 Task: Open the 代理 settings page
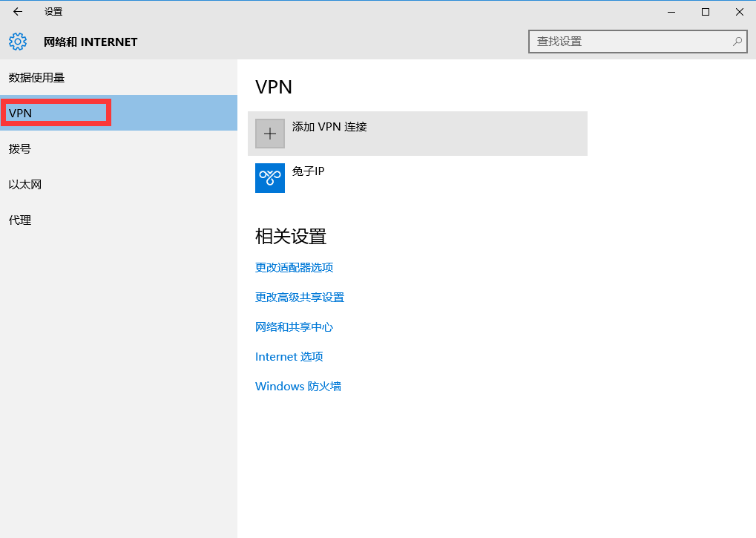tap(20, 220)
